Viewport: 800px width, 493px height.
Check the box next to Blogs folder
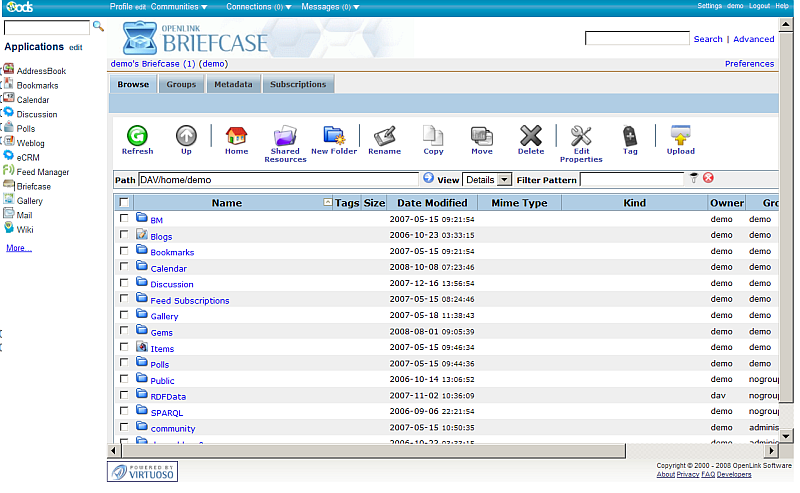124,235
